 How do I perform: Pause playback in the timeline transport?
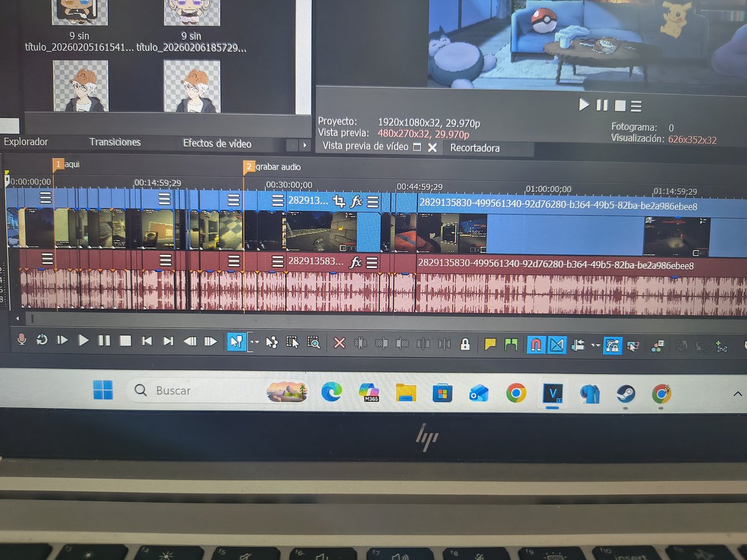click(x=105, y=340)
